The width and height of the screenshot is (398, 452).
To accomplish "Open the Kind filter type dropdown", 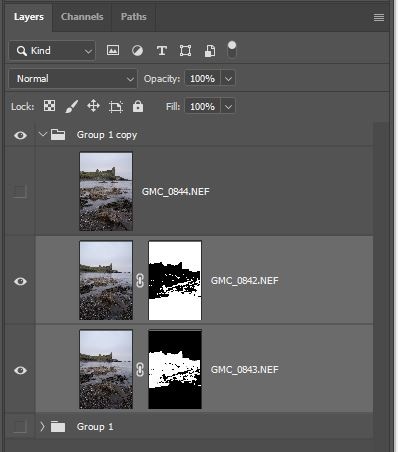I will [52, 51].
